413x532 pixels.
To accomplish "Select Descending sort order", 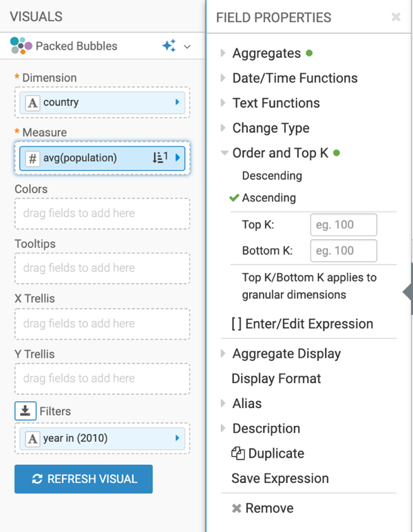I will pos(272,176).
